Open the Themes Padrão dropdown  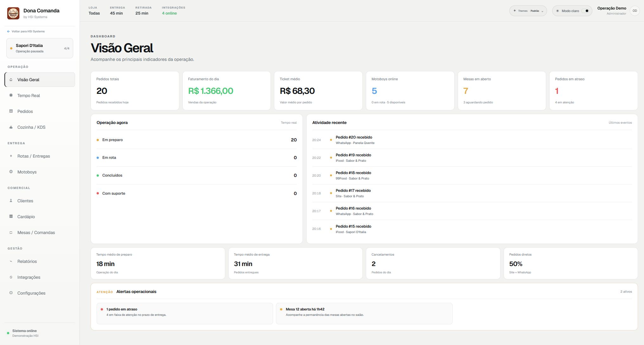(528, 11)
